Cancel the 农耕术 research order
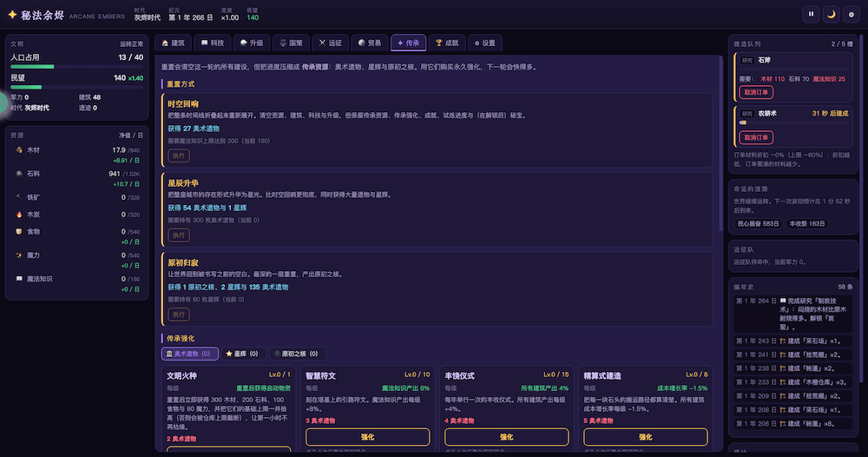Screen dimensions: 868x457 point(756,137)
